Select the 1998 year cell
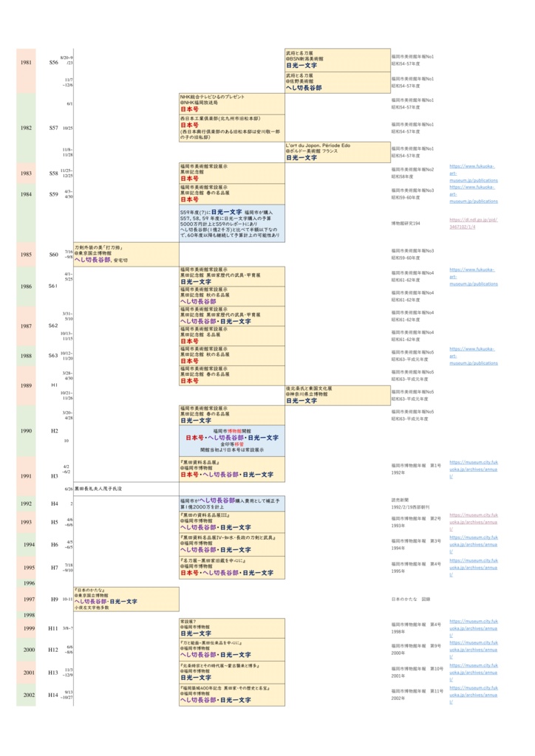Screen dimensions: 535x756 [26, 615]
